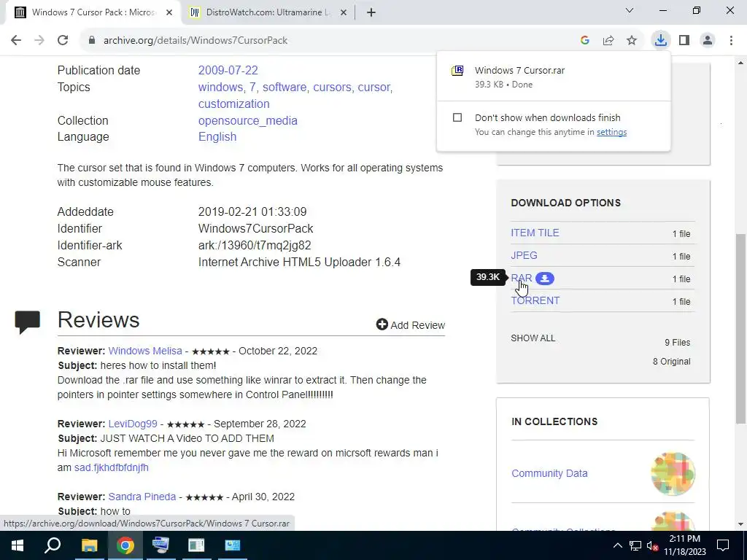Click the share page icon
Screen dimensions: 747x560
(608, 41)
